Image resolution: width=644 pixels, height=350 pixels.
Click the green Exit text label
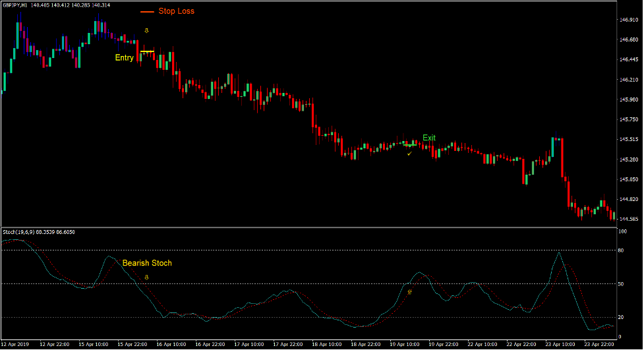point(429,138)
